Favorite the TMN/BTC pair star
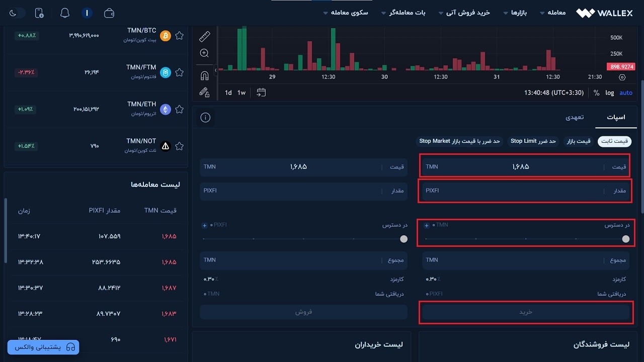The image size is (644, 362). pos(179,36)
